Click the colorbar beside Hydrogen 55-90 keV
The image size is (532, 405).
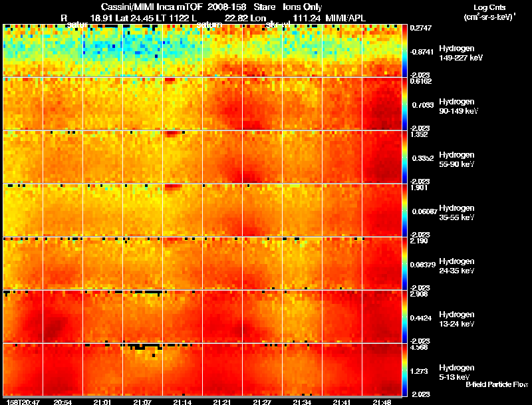pyautogui.click(x=404, y=157)
